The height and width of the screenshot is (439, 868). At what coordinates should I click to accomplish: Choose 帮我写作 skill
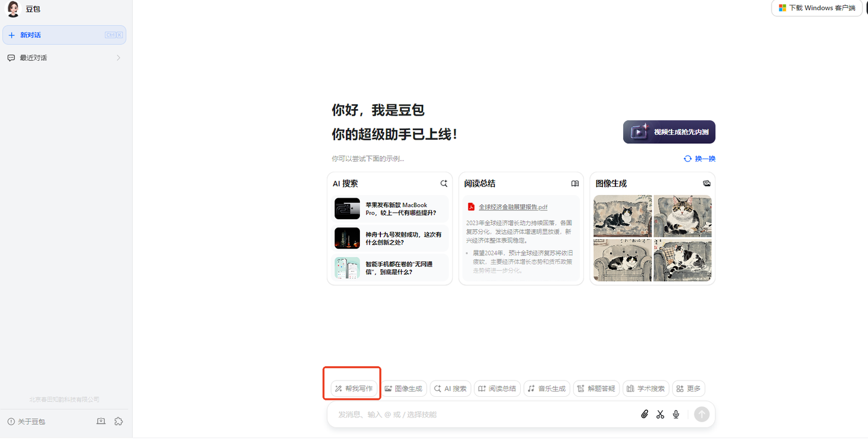(354, 389)
